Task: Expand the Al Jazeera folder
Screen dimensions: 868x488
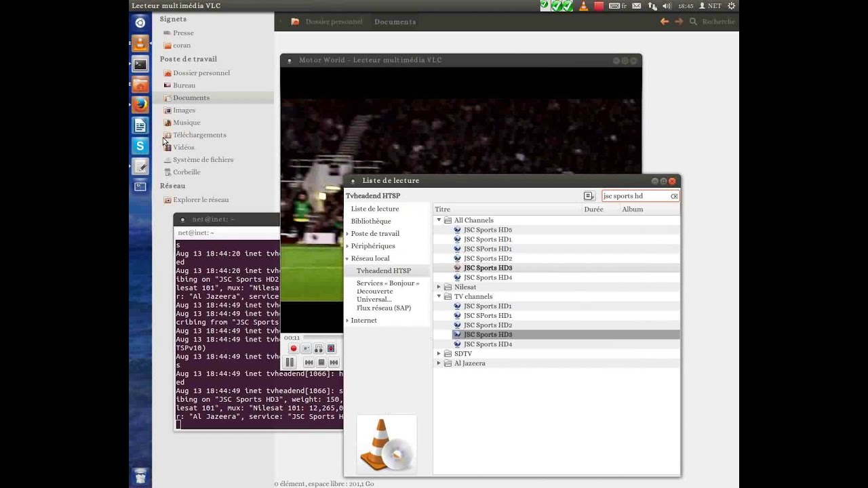Action: point(439,363)
